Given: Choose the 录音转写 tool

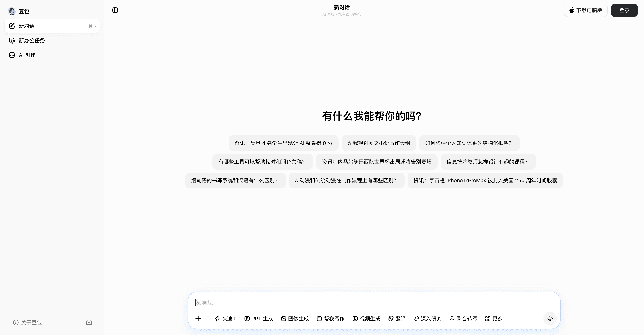Looking at the screenshot, I should [x=463, y=318].
